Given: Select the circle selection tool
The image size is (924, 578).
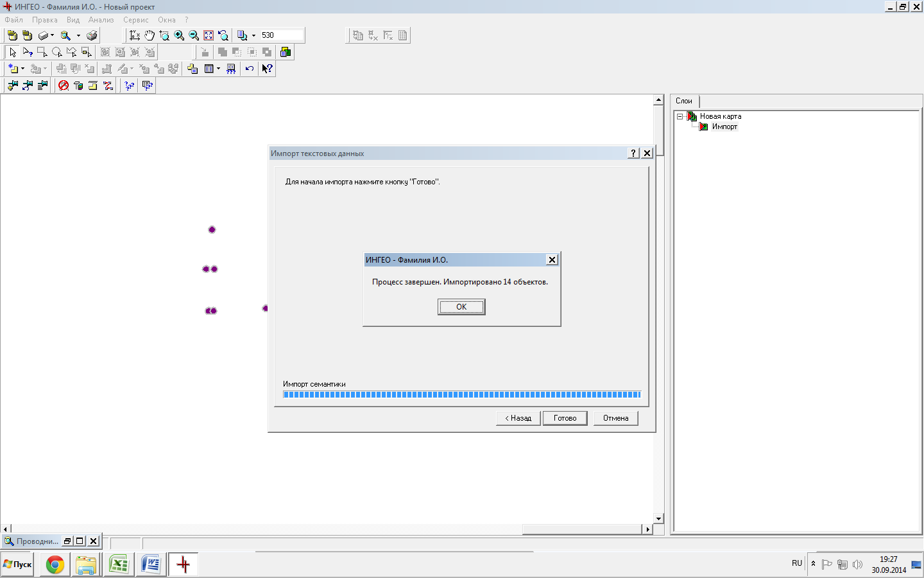Looking at the screenshot, I should [x=57, y=52].
